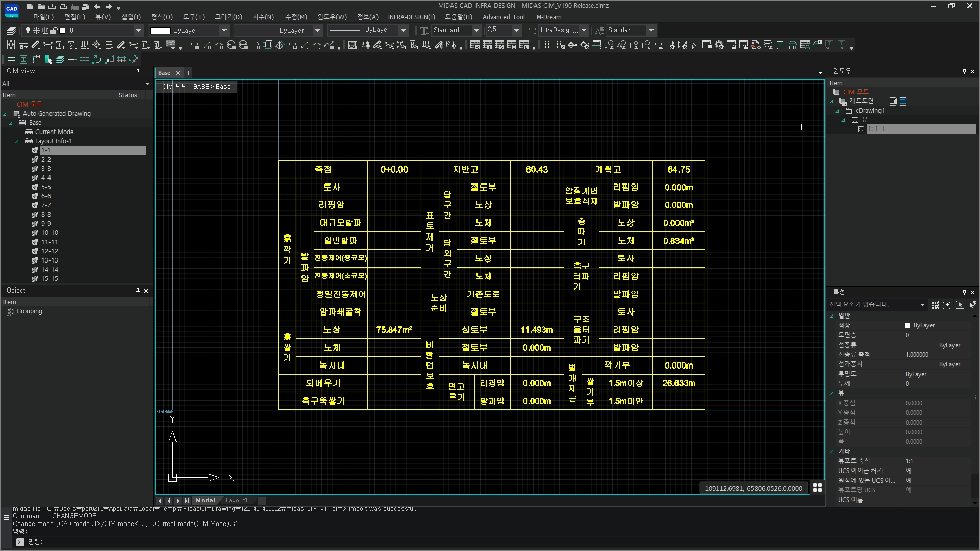Close the Base drawing tab

[x=178, y=73]
